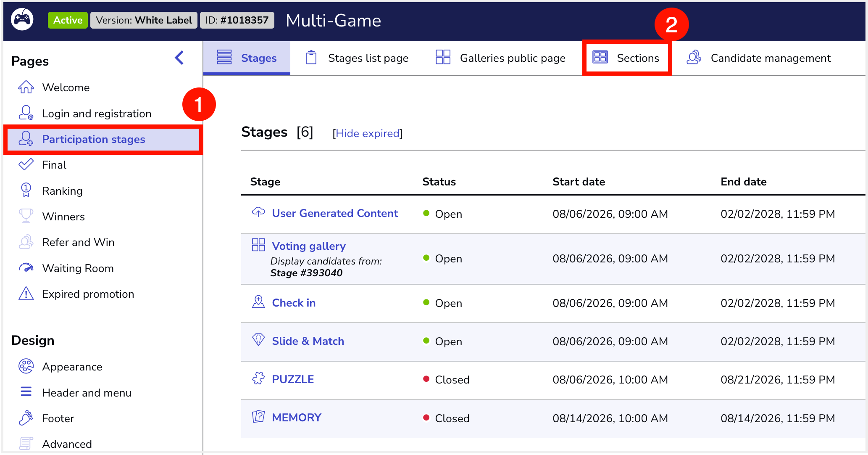Click the Login and registration user icon

click(x=26, y=113)
